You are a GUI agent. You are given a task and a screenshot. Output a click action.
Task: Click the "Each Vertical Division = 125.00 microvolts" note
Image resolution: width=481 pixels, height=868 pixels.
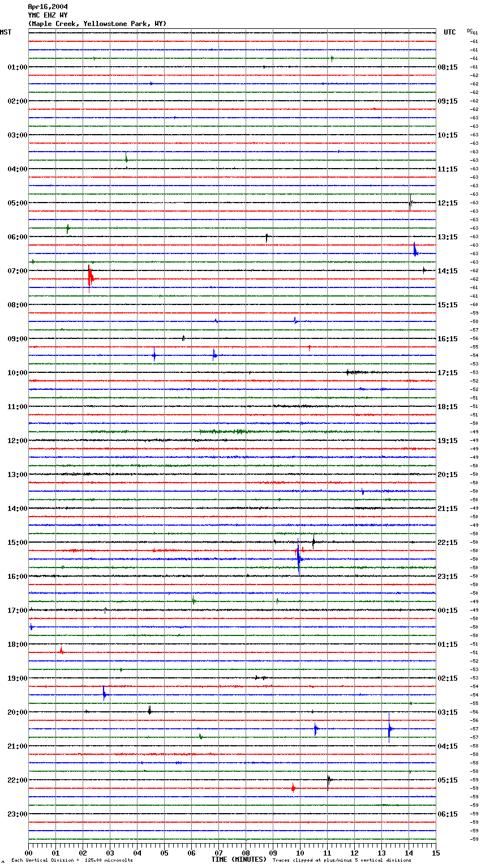[72, 861]
